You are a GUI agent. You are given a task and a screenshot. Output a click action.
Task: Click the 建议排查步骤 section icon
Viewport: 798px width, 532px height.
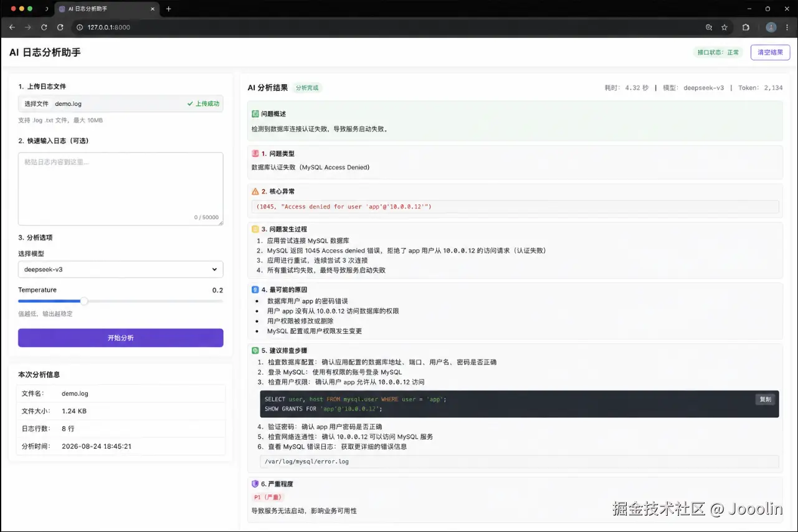click(x=255, y=351)
